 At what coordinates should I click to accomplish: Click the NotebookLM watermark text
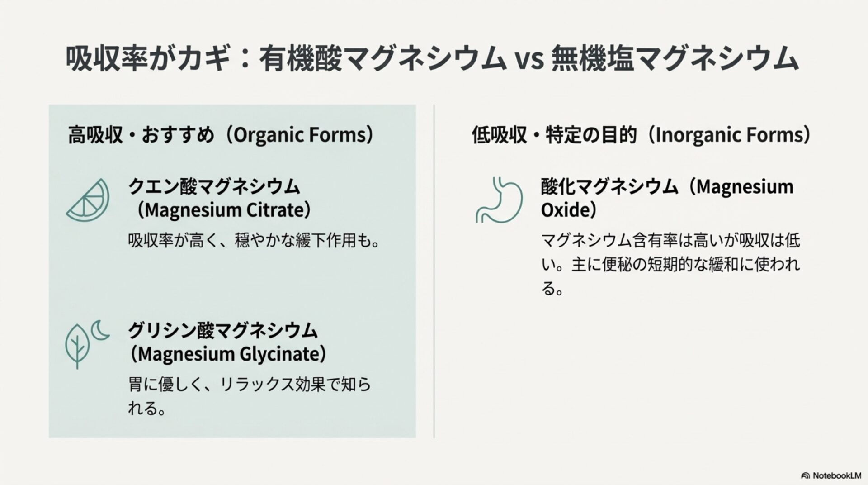(x=837, y=475)
